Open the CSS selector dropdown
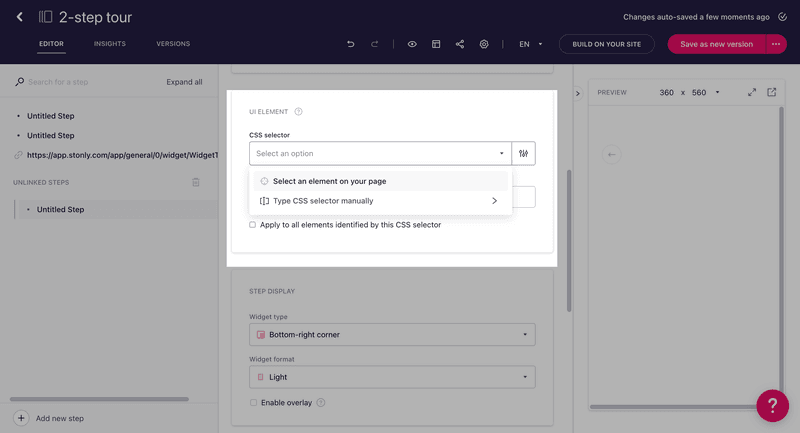 pyautogui.click(x=380, y=153)
